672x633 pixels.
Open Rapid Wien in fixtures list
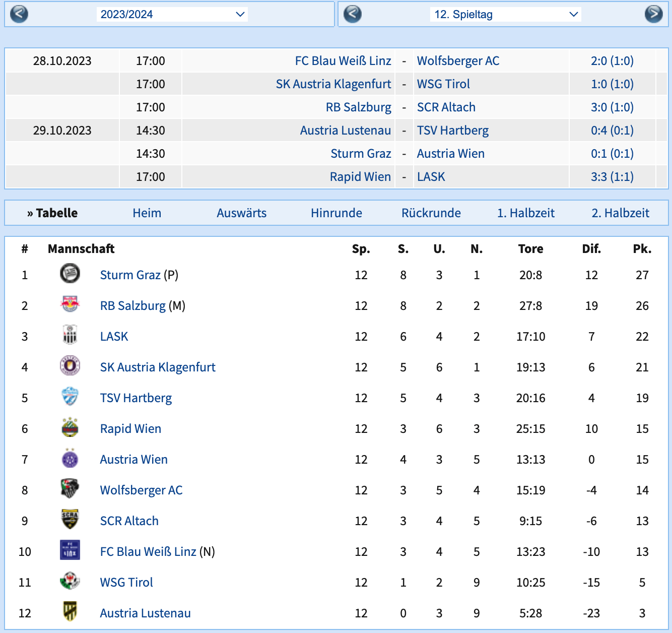360,177
